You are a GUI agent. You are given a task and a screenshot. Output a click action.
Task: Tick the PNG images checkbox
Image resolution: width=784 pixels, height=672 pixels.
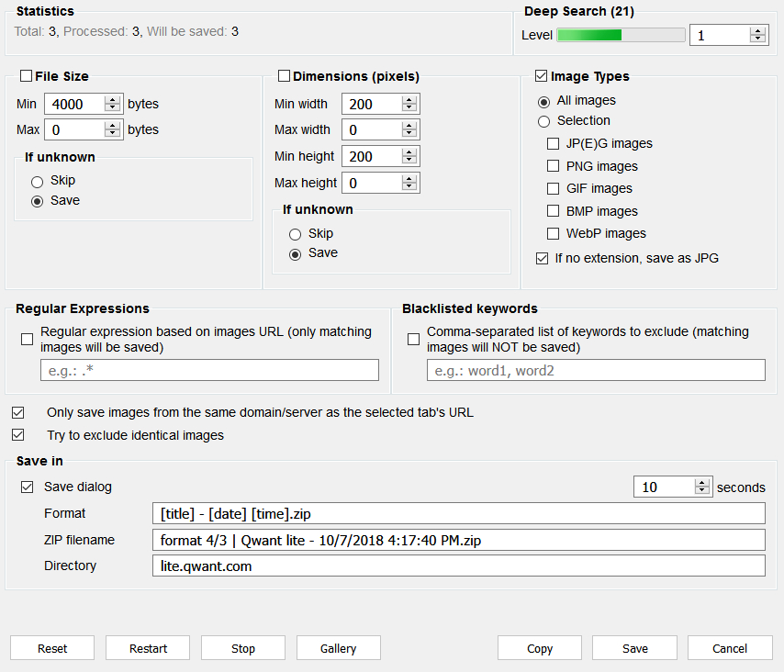[x=553, y=166]
